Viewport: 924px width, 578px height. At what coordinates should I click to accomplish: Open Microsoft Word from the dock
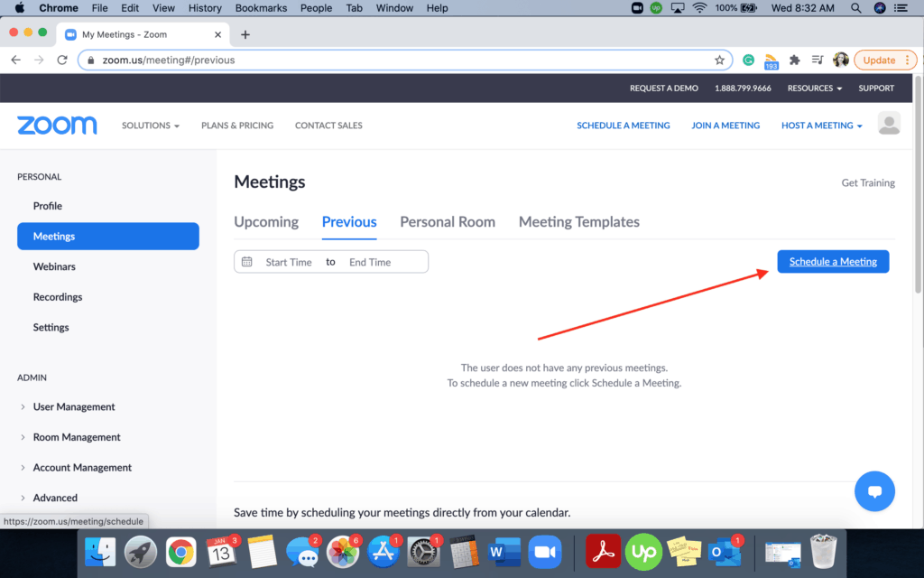click(504, 551)
